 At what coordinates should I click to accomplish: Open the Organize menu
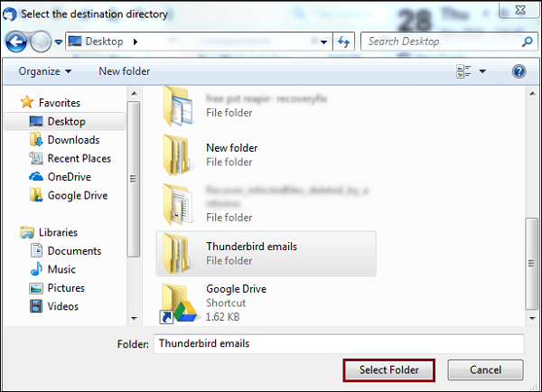45,71
